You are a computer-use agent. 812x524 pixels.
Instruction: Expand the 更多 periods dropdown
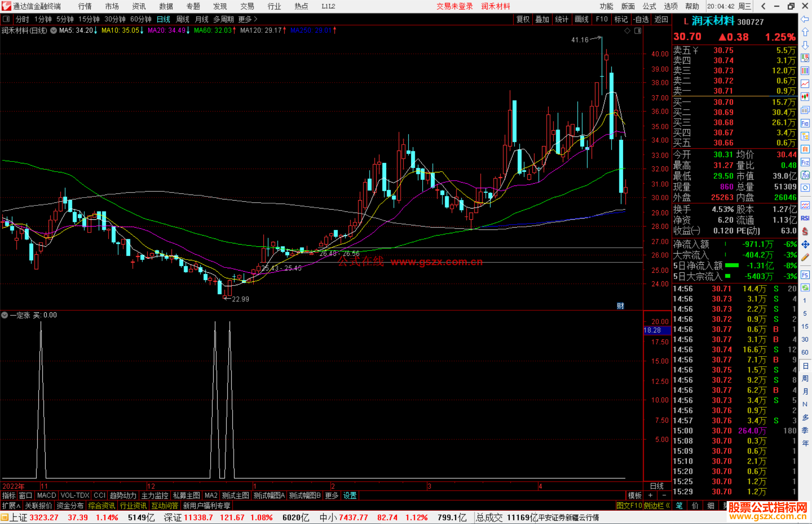(x=248, y=19)
